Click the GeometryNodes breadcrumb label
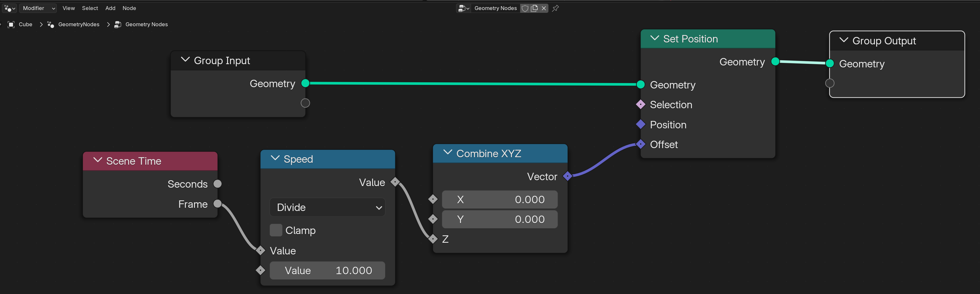The image size is (980, 294). click(79, 24)
